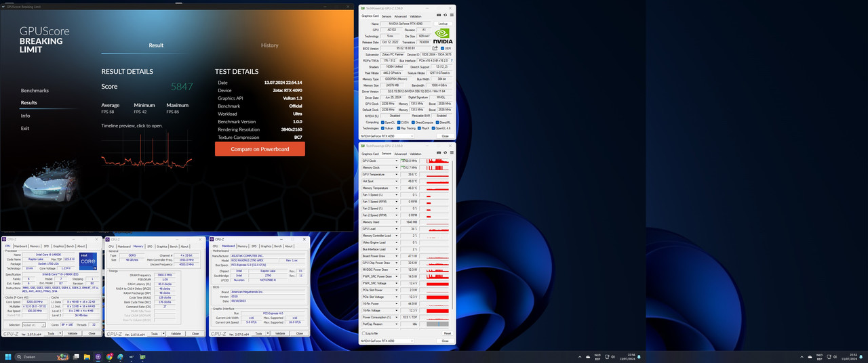Click Reset button in GPU-Z sensors

[x=447, y=333]
